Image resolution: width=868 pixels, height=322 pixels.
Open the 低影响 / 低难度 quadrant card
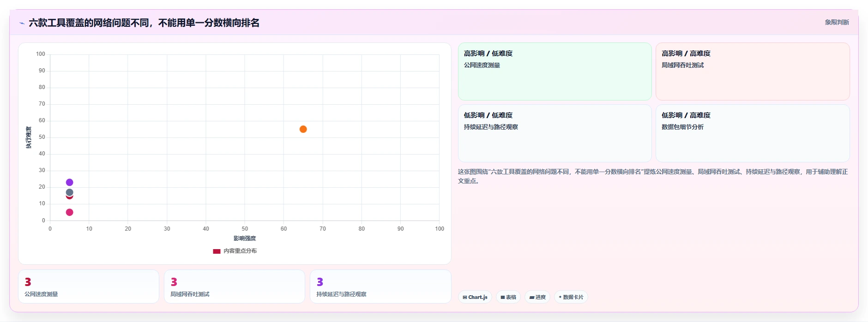(x=555, y=133)
